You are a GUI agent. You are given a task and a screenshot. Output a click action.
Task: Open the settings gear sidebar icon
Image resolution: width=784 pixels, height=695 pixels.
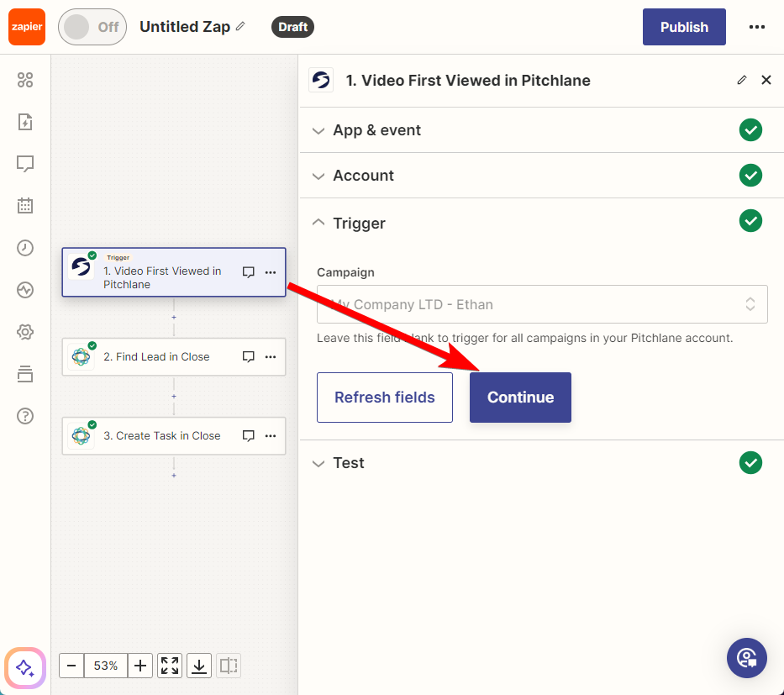tap(25, 331)
